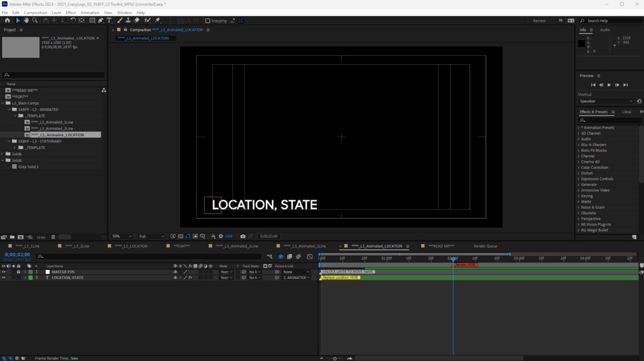Select the Puppet Pin tool
The image size is (644, 361).
pos(158,20)
